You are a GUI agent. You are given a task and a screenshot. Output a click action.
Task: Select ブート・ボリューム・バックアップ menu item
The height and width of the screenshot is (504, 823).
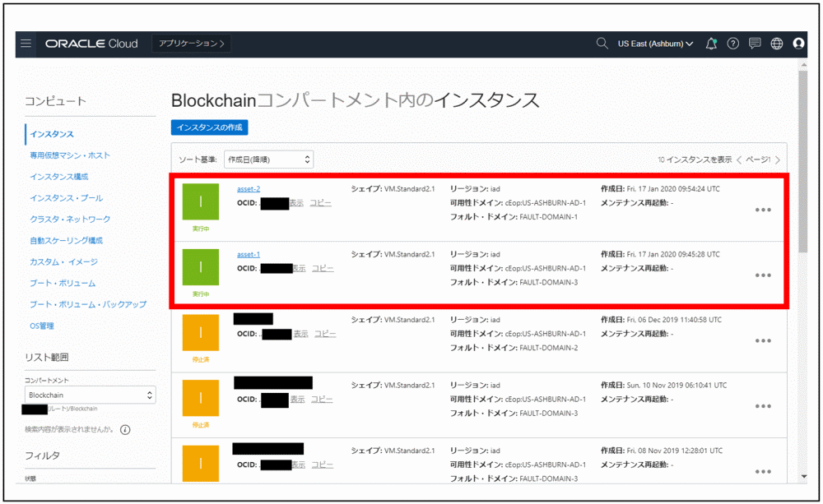[x=88, y=304]
